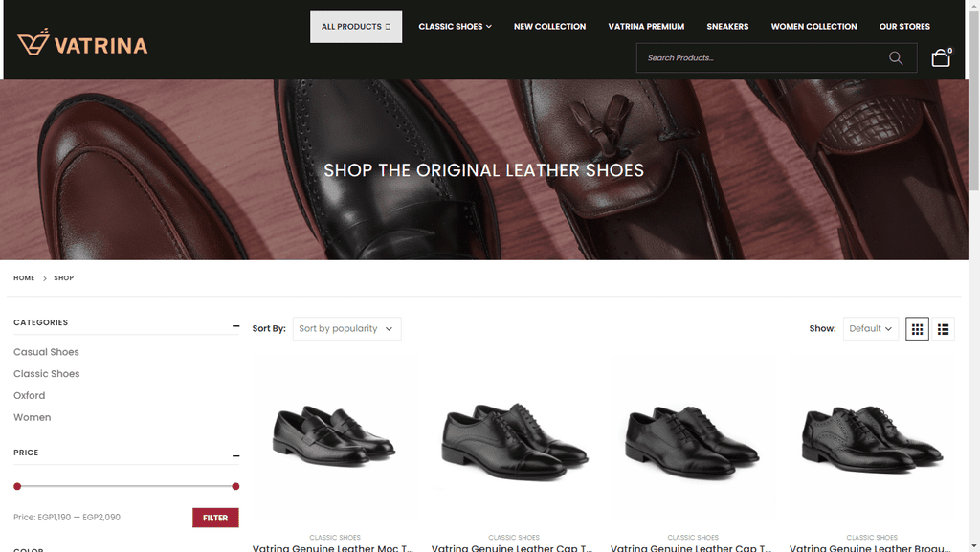Open the Sort by popularity dropdown
Image resolution: width=980 pixels, height=552 pixels.
(346, 328)
